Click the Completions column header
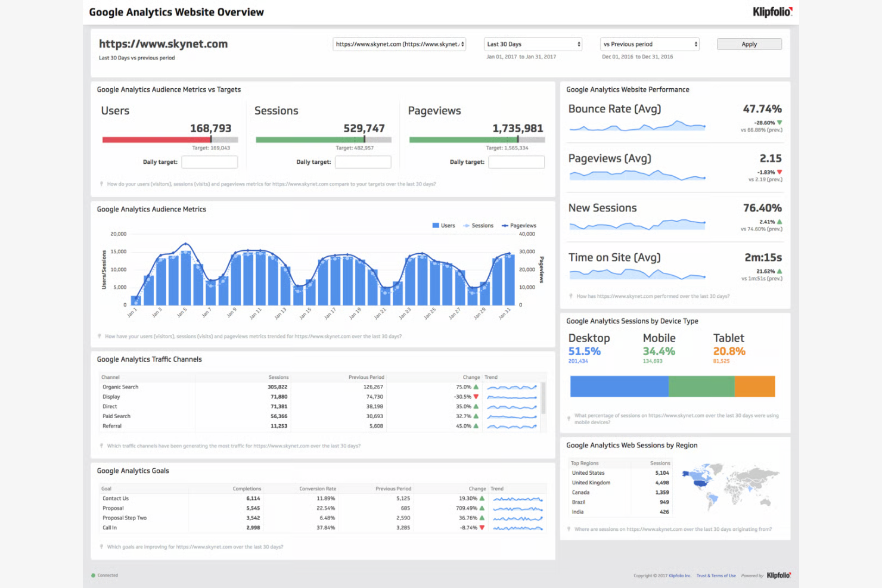This screenshot has width=882, height=588. coord(247,489)
